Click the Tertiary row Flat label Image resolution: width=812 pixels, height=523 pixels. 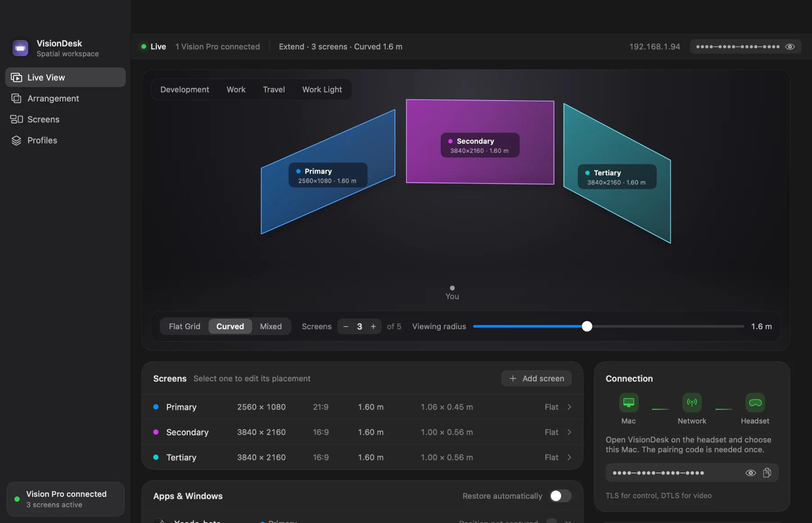coord(551,458)
